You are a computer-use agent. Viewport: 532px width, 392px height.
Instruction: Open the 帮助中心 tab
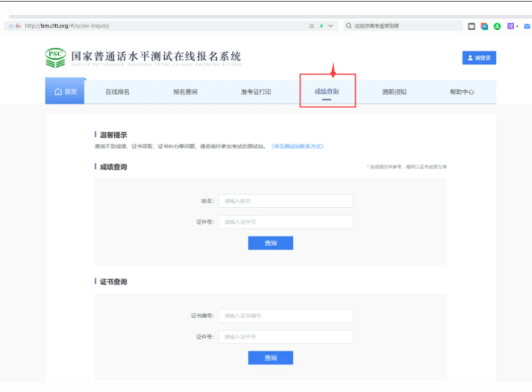point(461,92)
